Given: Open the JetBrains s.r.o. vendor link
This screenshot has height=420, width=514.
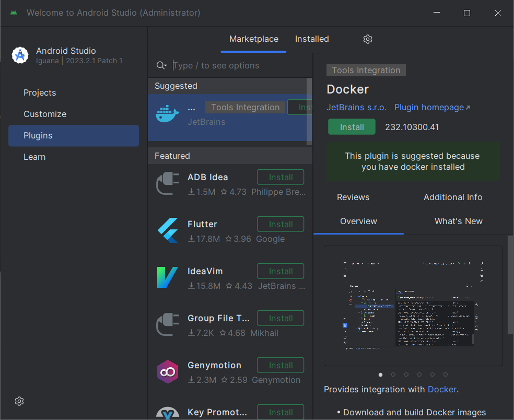Looking at the screenshot, I should [356, 107].
